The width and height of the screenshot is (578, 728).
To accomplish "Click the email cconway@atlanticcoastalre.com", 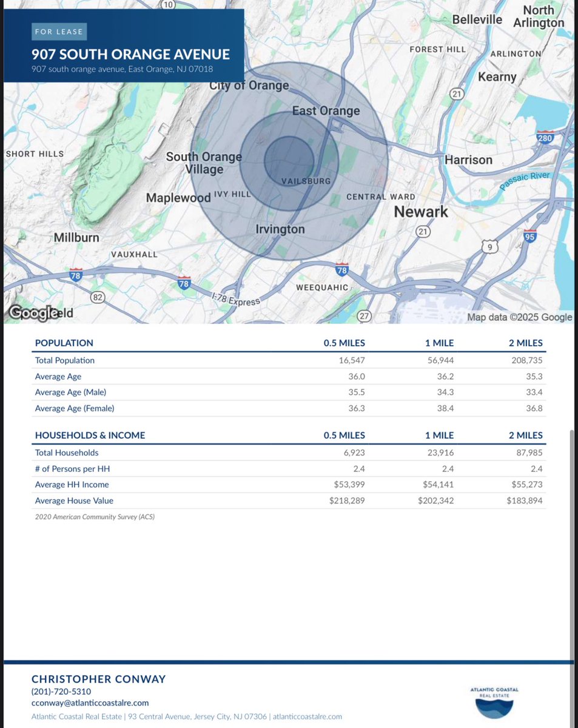I will pyautogui.click(x=90, y=703).
